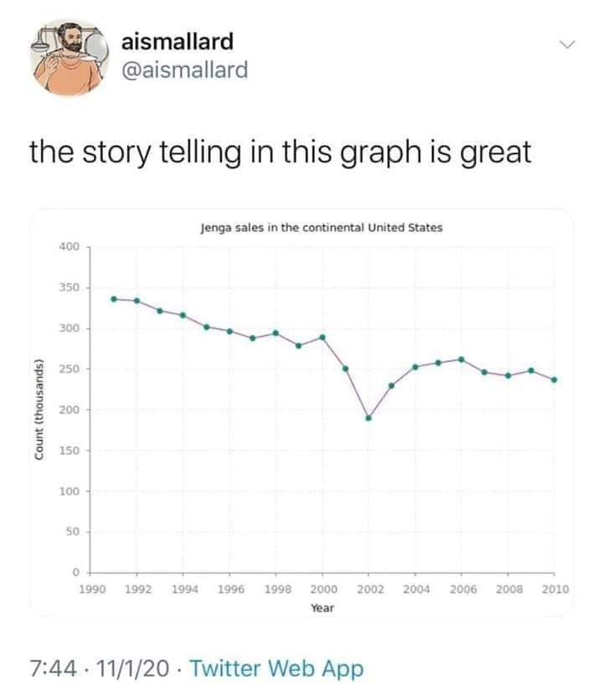Click the 2010 x-axis tick label
Viewport: 603px width, 700px height.
554,589
